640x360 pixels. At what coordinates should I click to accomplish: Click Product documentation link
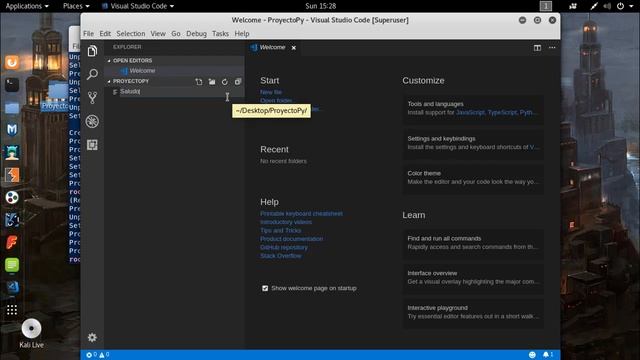click(x=291, y=239)
